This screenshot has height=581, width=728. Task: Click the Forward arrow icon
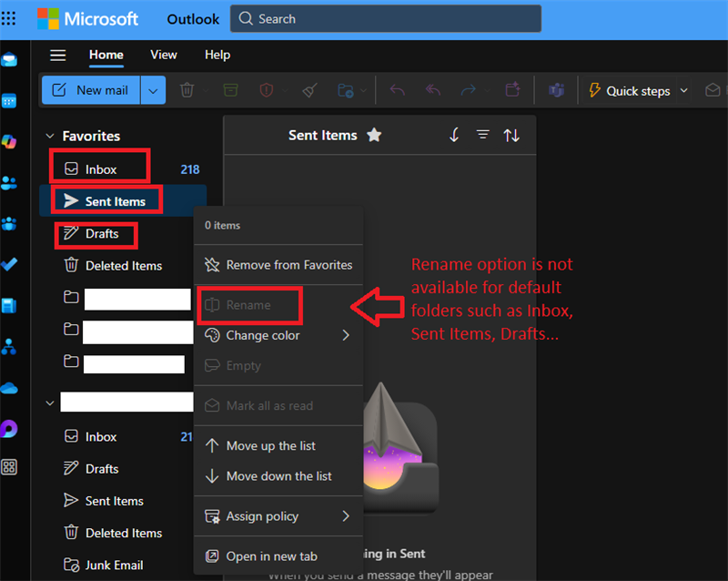(468, 90)
